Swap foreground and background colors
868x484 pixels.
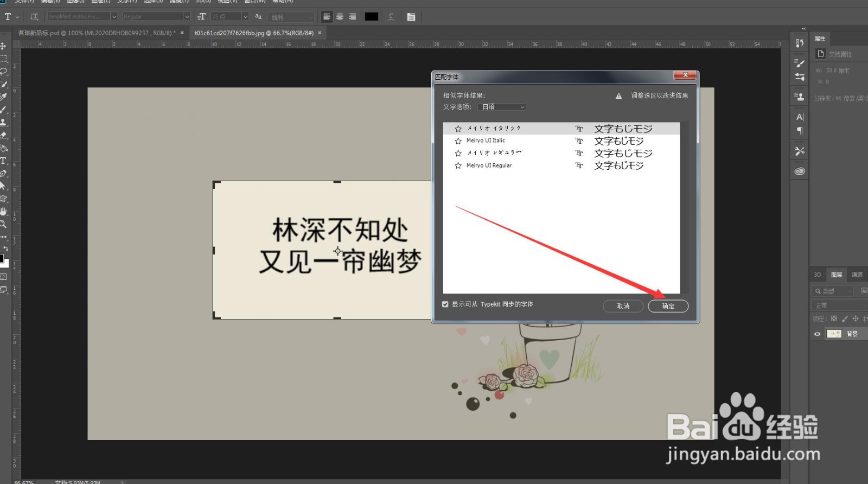click(x=6, y=248)
